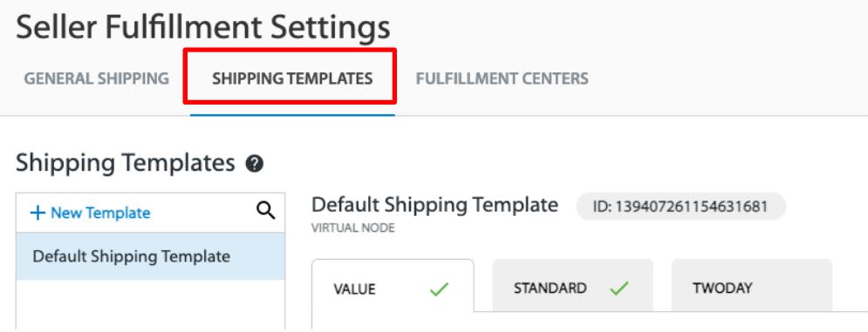Select Default Shipping Template in the list
Viewport: 868px width, 332px height.
click(151, 256)
